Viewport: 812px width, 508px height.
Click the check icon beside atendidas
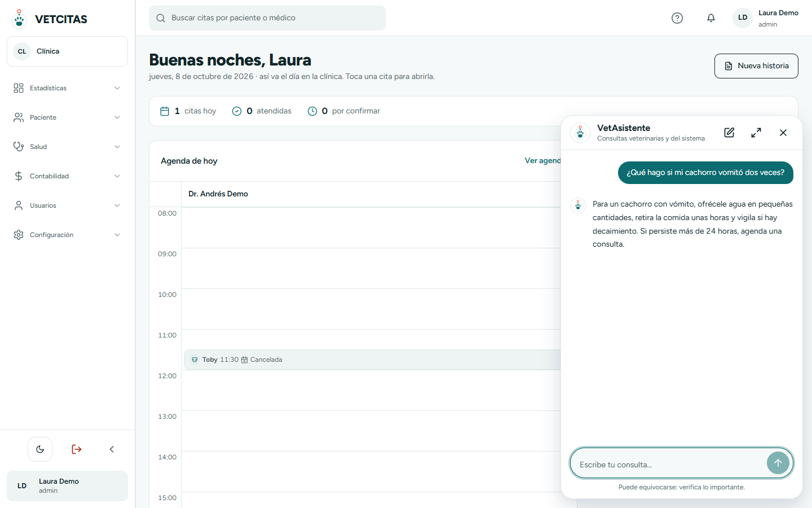click(x=237, y=111)
